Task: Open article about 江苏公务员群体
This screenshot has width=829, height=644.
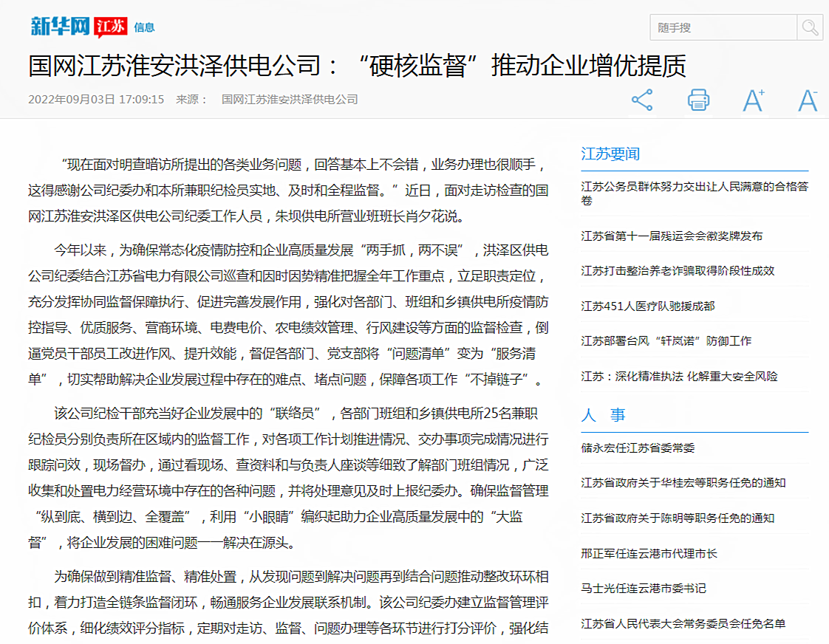Action: tap(694, 193)
